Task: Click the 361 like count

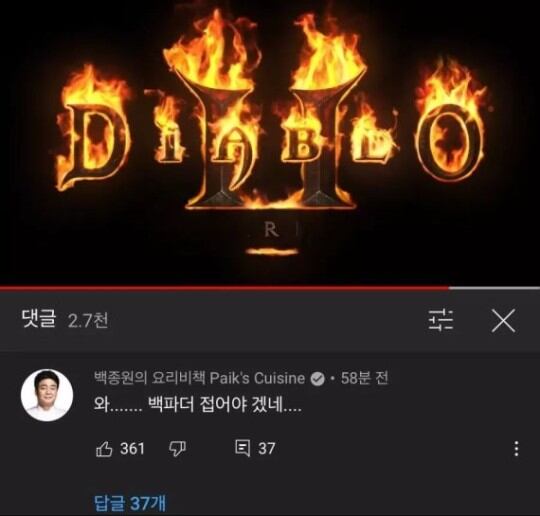Action: [132, 448]
